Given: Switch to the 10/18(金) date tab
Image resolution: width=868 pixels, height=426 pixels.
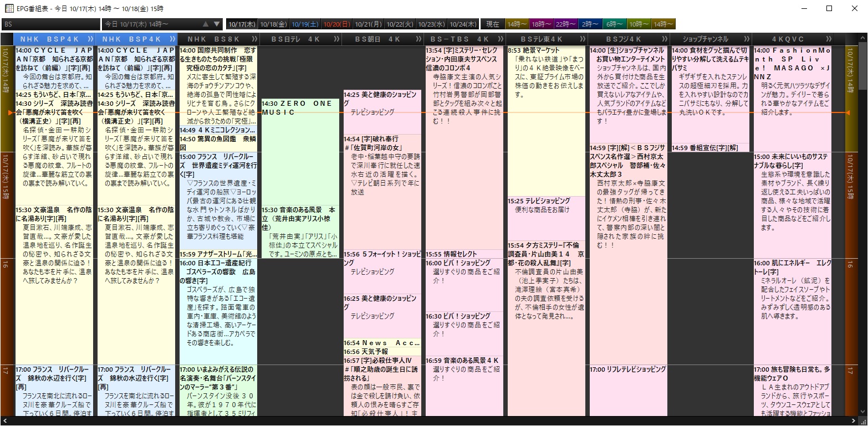Looking at the screenshot, I should click(273, 24).
